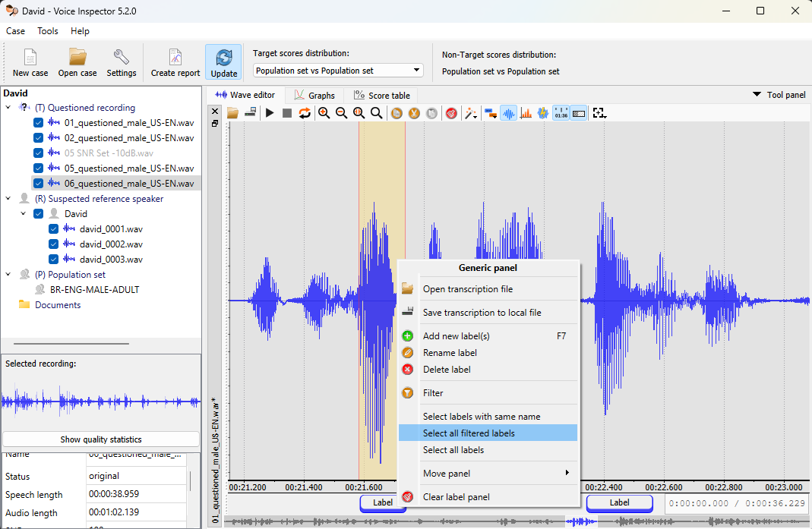Click the open folder icon in wave editor toolbar

coord(232,113)
